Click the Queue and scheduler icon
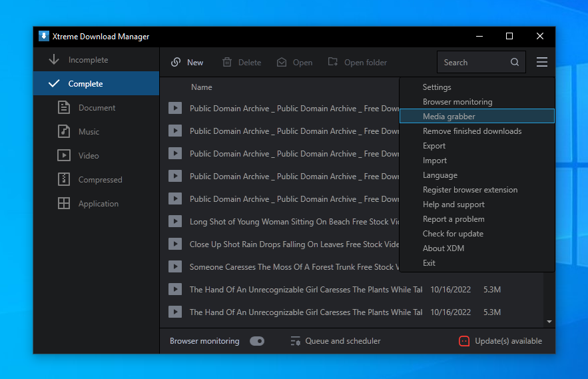The height and width of the screenshot is (379, 588). [x=295, y=341]
